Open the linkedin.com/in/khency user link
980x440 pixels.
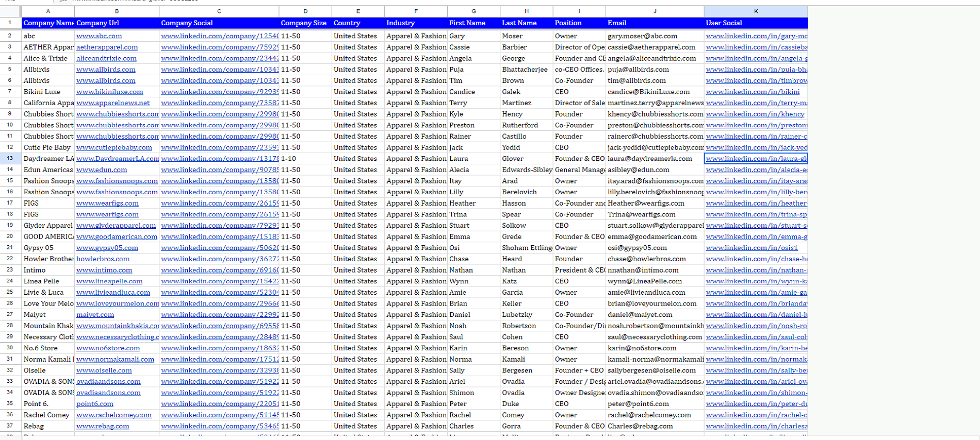(755, 114)
